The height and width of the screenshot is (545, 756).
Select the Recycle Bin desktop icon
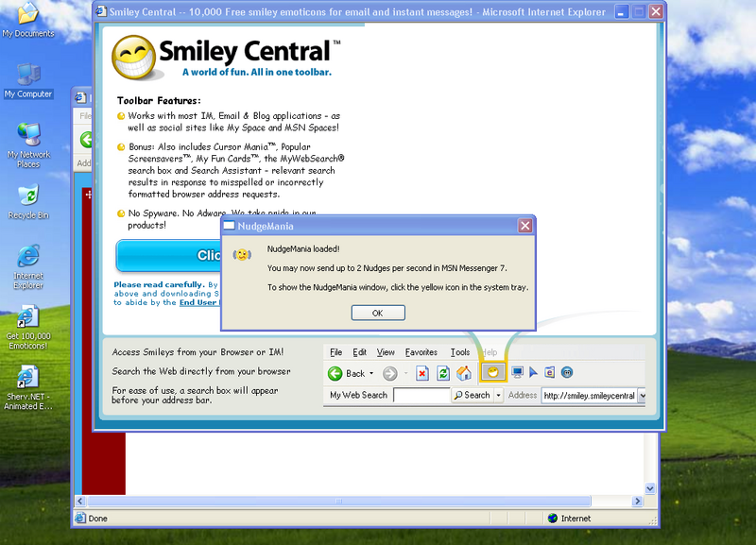tap(28, 202)
